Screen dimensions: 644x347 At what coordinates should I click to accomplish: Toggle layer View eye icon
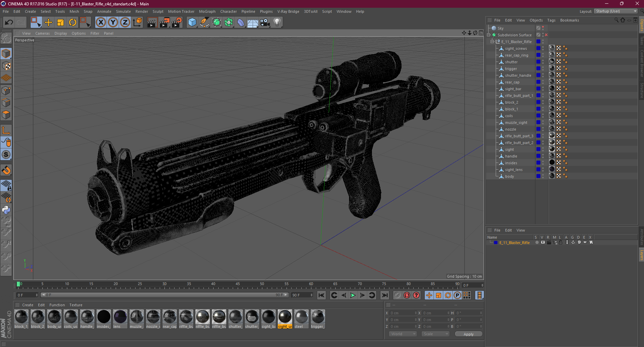tap(543, 242)
